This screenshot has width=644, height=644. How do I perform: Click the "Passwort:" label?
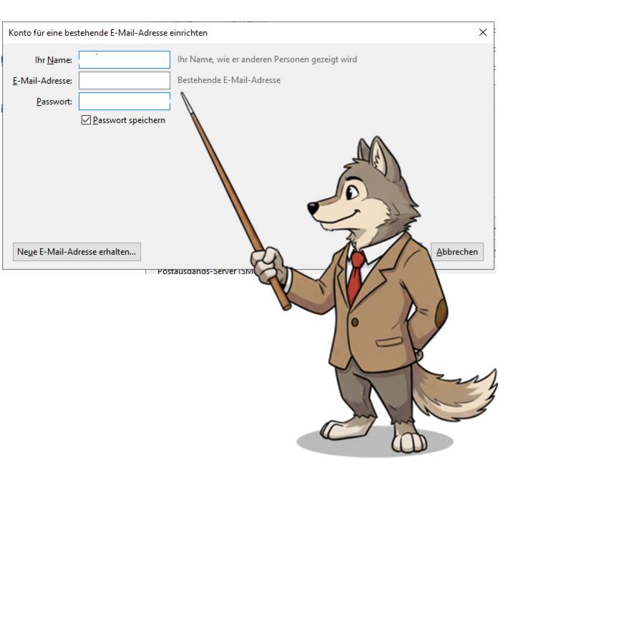tap(54, 102)
